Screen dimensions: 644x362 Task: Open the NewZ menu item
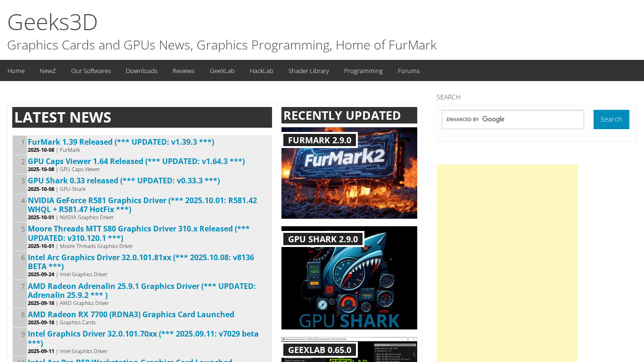48,71
